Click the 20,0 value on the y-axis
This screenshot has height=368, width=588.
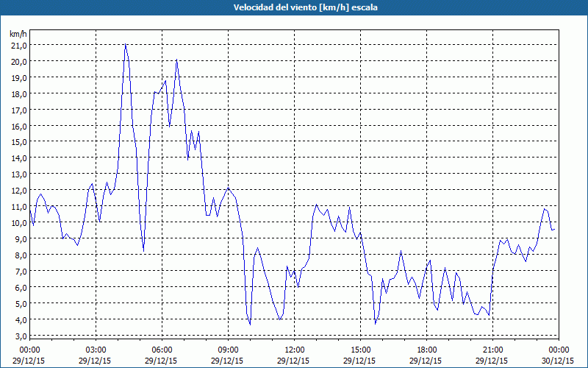(x=19, y=62)
